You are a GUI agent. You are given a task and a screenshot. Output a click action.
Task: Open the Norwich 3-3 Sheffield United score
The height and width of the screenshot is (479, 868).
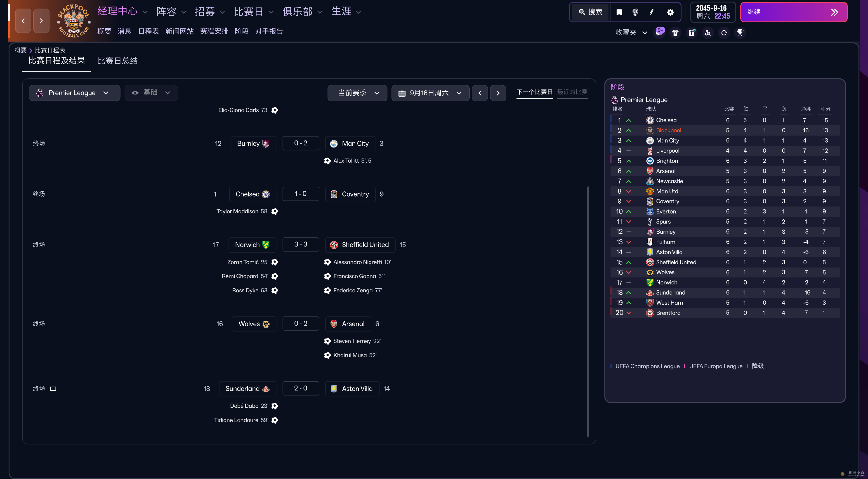tap(301, 244)
